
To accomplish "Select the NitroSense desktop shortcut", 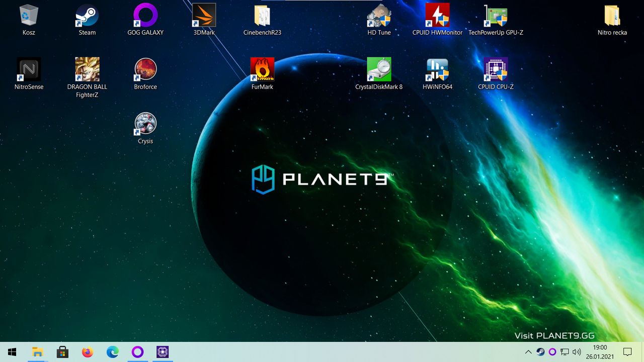I will 29,74.
